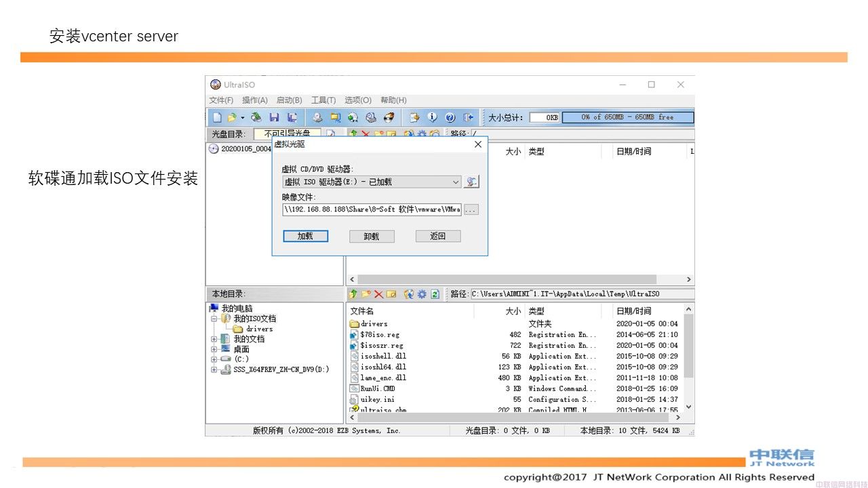Click the Save floppy disk icon
The width and height of the screenshot is (868, 488).
tap(274, 117)
